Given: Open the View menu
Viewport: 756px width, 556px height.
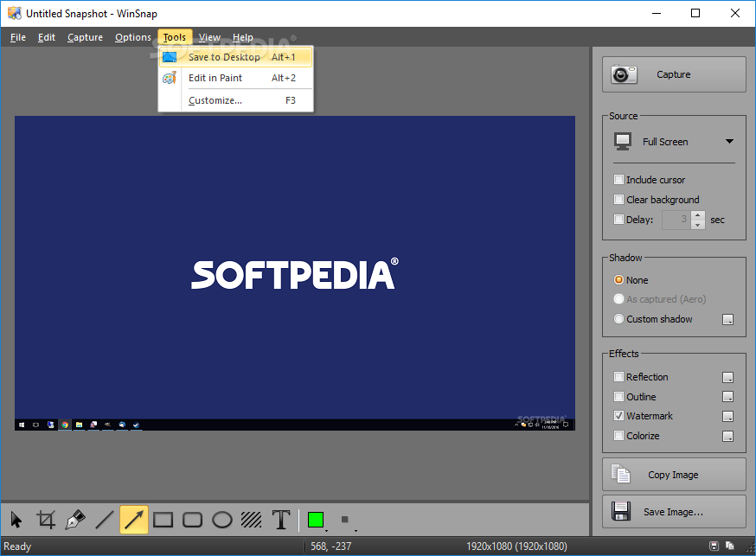Looking at the screenshot, I should pos(209,37).
